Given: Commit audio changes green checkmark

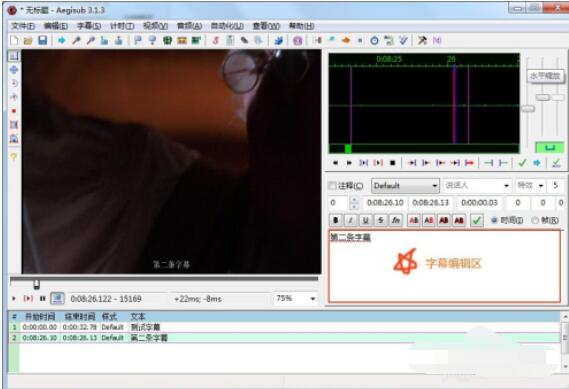Looking at the screenshot, I should pos(522,163).
